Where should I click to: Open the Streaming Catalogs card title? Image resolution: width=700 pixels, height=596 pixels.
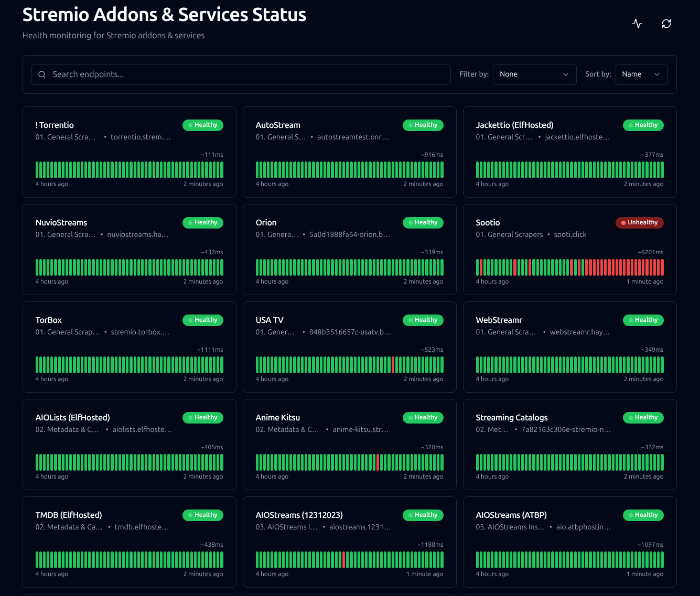pyautogui.click(x=512, y=417)
